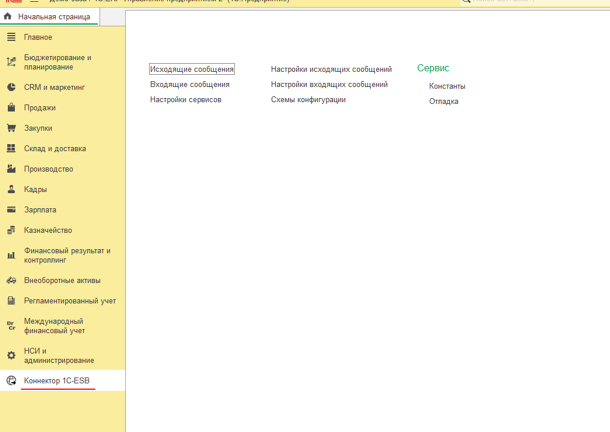Open the Зарплата section
610x432 pixels.
pyautogui.click(x=40, y=210)
